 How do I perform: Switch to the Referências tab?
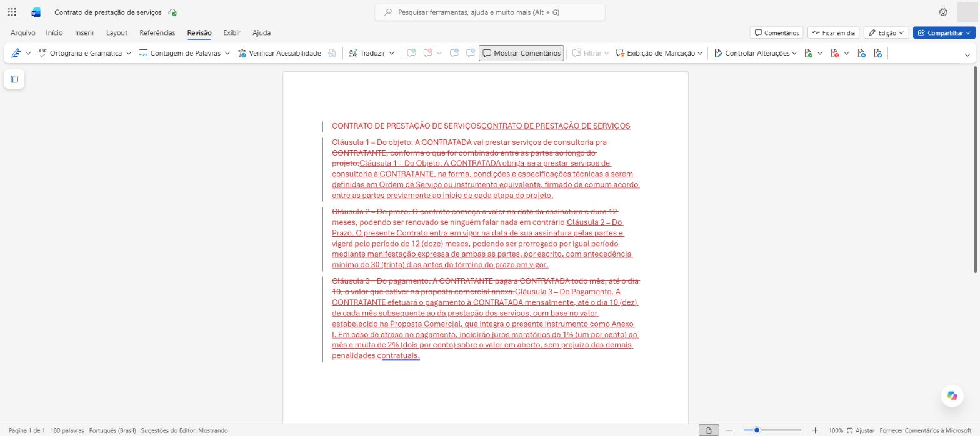pos(157,32)
